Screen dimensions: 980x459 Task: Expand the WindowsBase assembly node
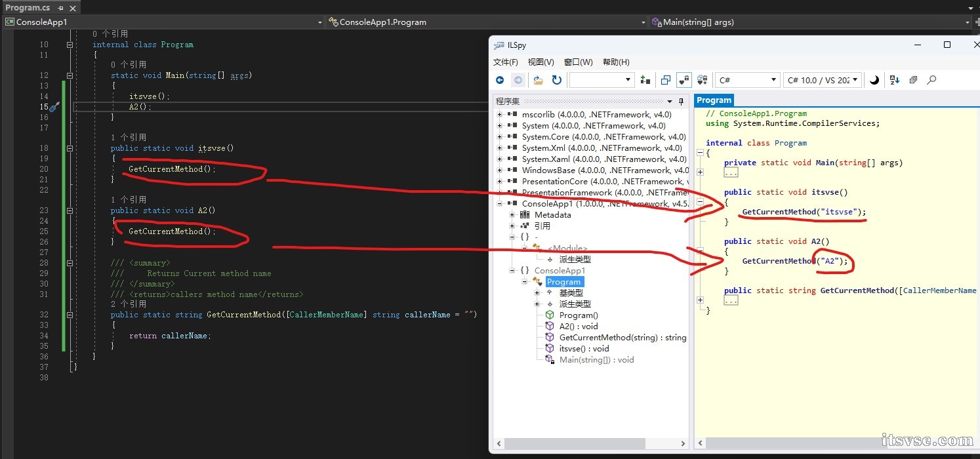(x=500, y=170)
